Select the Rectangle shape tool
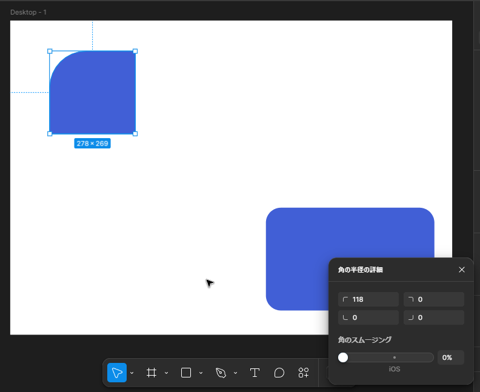 (186, 372)
